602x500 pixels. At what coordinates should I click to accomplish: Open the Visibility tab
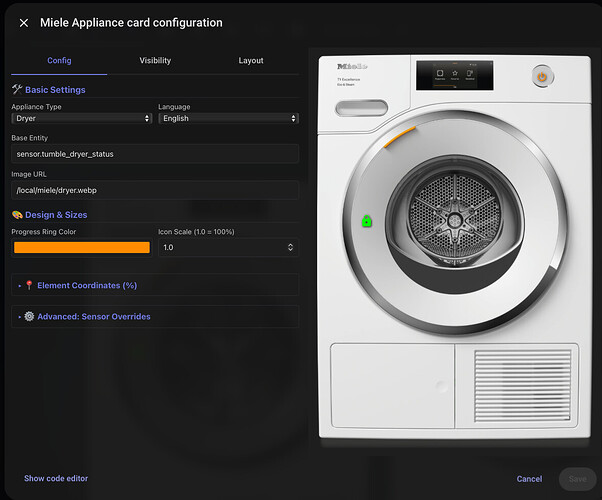click(x=155, y=60)
